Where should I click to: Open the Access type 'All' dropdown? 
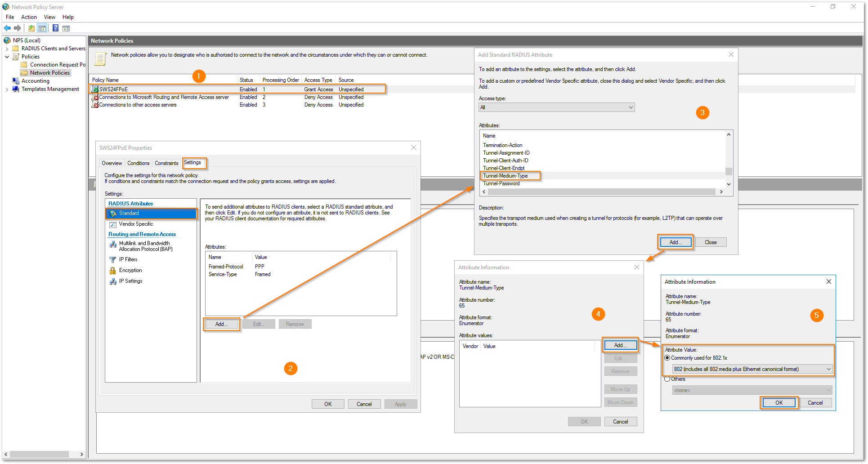[x=556, y=107]
